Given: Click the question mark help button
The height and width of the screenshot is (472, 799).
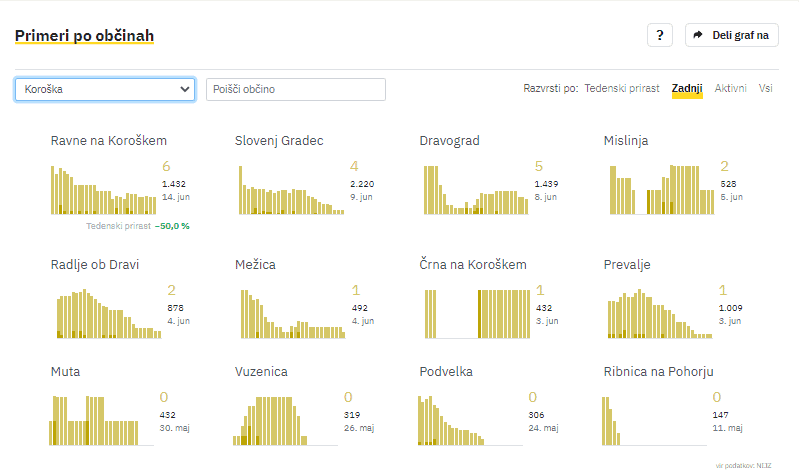Looking at the screenshot, I should tap(659, 35).
